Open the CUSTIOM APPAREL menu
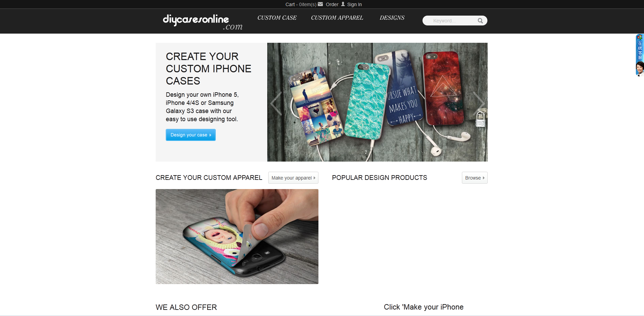The height and width of the screenshot is (316, 644). [337, 18]
